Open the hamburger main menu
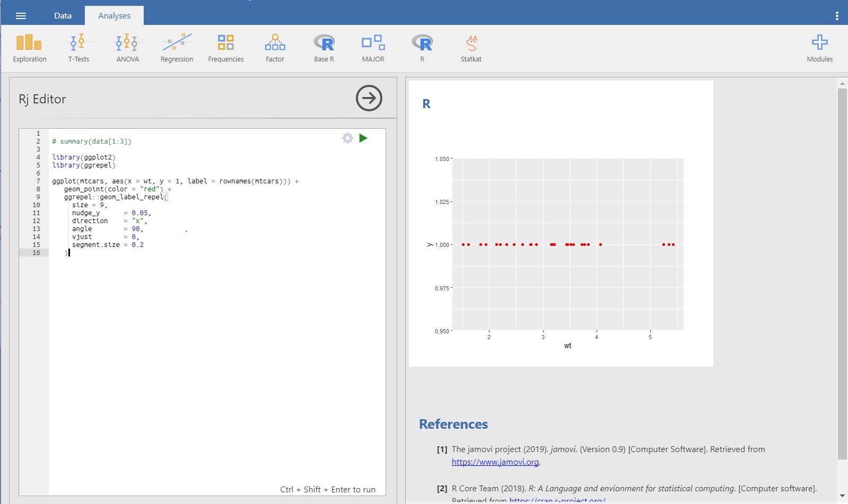The image size is (848, 504). (x=21, y=16)
